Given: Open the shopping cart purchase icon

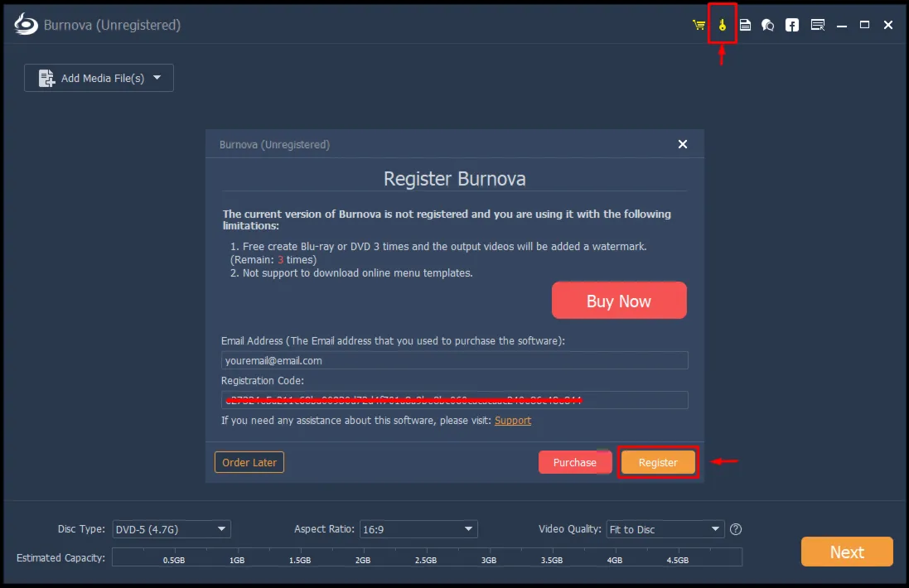Looking at the screenshot, I should click(699, 25).
